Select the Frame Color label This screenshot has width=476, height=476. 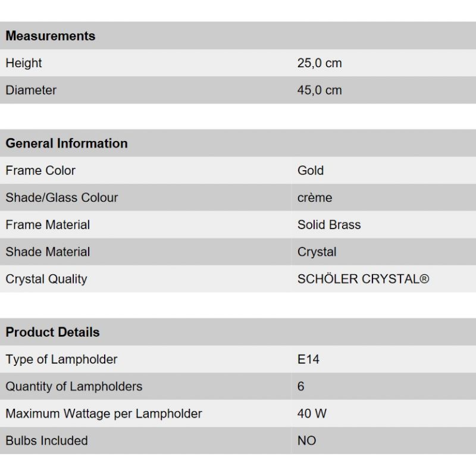(x=40, y=171)
